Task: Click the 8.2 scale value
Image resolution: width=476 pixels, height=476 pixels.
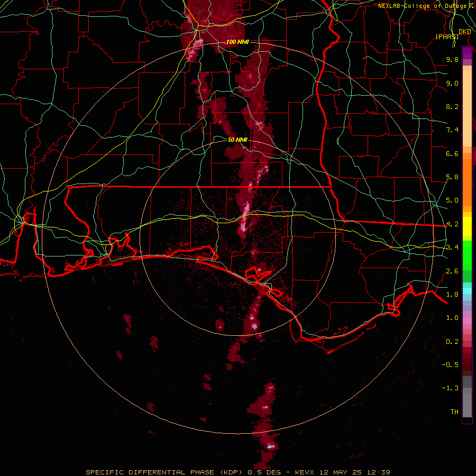Action: (x=452, y=106)
